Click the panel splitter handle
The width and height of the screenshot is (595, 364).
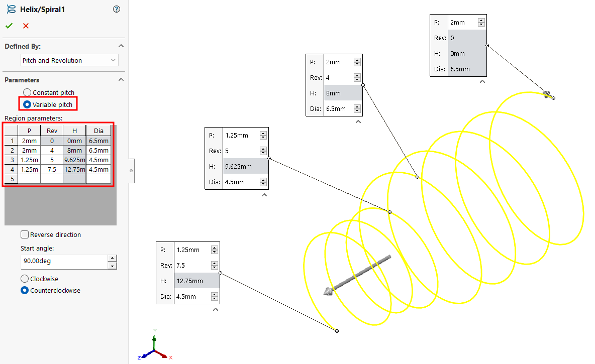coord(131,171)
